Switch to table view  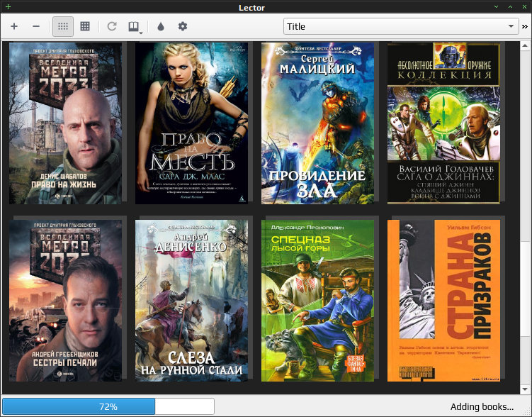[85, 26]
